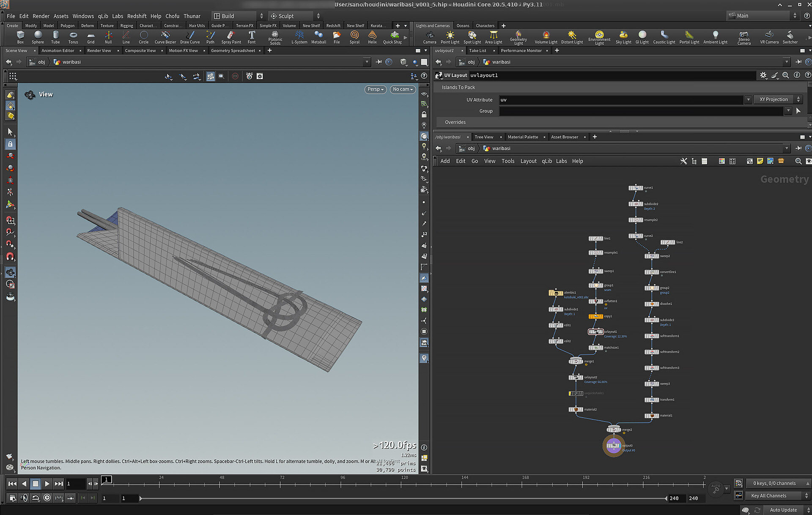The height and width of the screenshot is (515, 812).
Task: Click the UV Attribute input field
Action: click(x=621, y=100)
